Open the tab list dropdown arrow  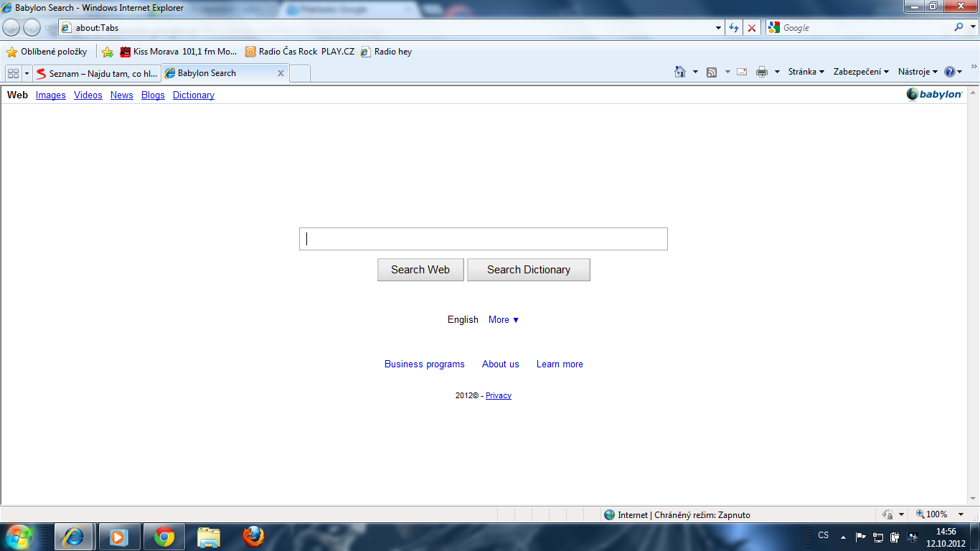pos(27,73)
